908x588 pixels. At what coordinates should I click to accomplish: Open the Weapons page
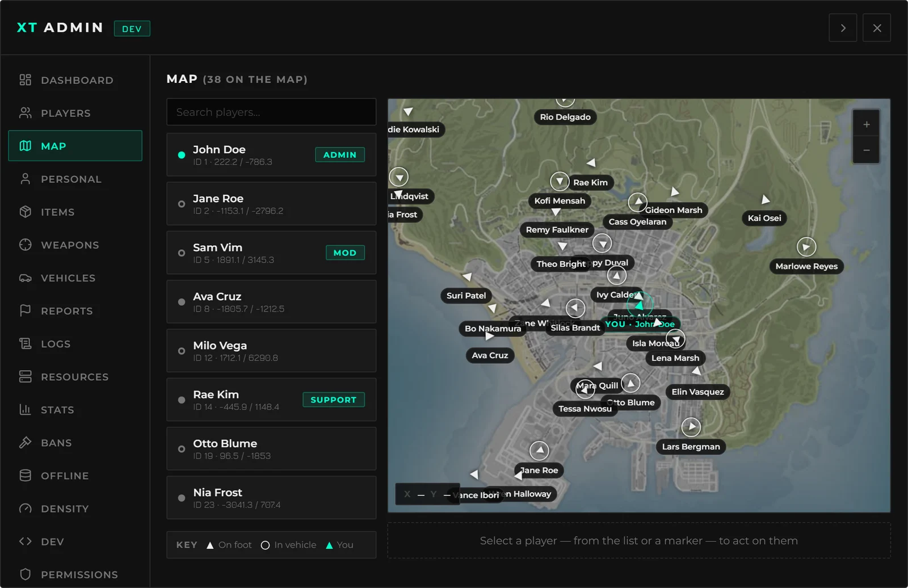[x=75, y=245]
